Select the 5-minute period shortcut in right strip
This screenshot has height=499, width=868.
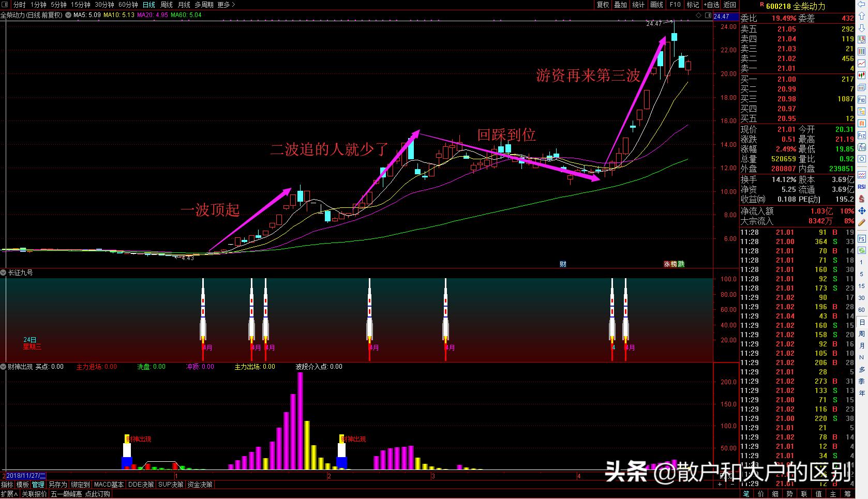click(862, 274)
